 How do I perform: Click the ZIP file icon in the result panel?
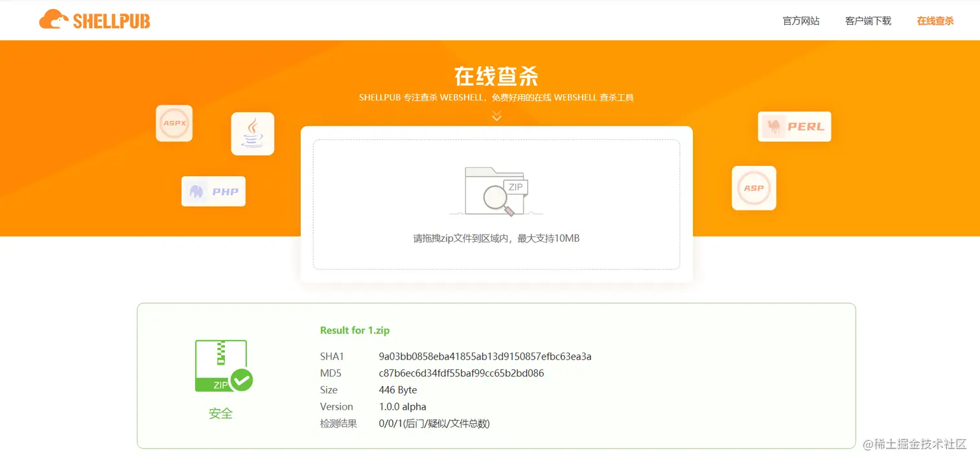[220, 366]
